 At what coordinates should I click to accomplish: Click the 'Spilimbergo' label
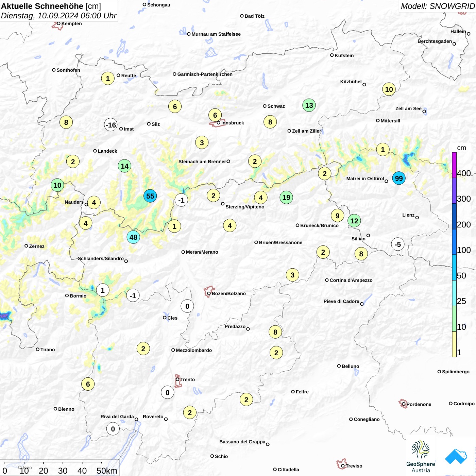456,372
